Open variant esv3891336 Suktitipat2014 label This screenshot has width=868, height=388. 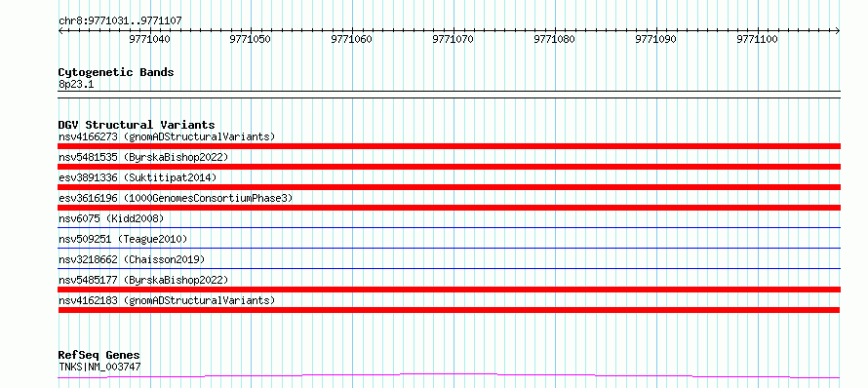(138, 177)
